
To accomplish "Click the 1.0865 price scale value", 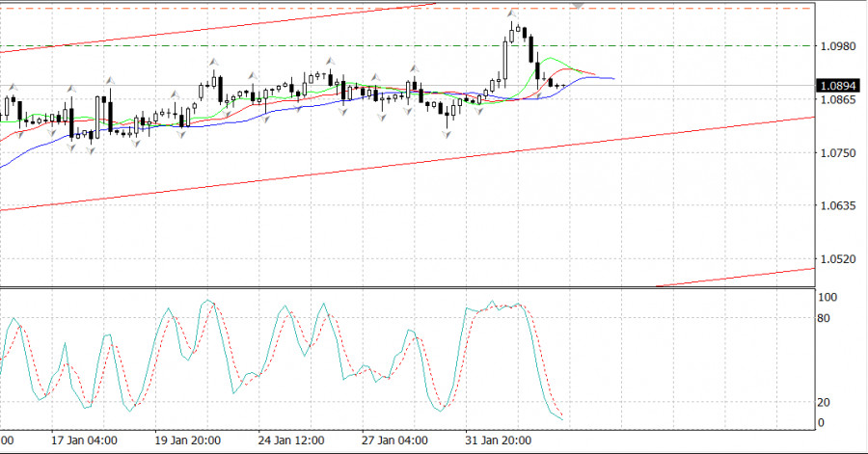I will pos(838,99).
